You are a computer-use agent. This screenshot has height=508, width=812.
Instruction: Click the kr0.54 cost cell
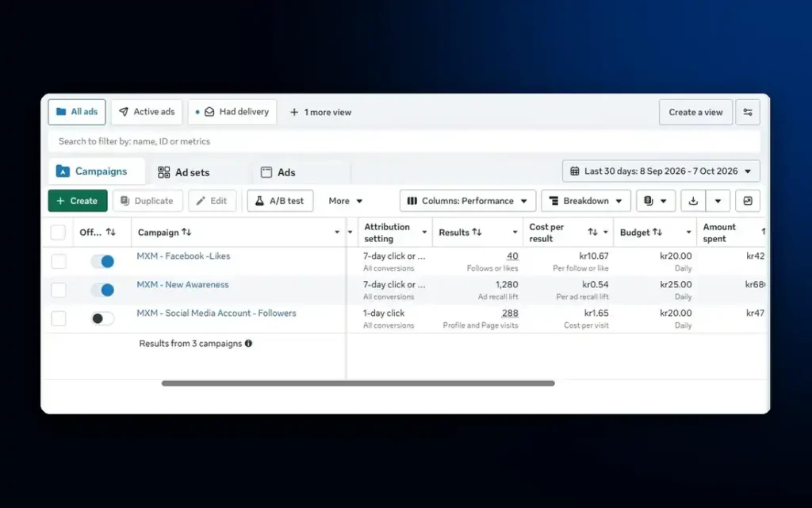[x=595, y=285]
